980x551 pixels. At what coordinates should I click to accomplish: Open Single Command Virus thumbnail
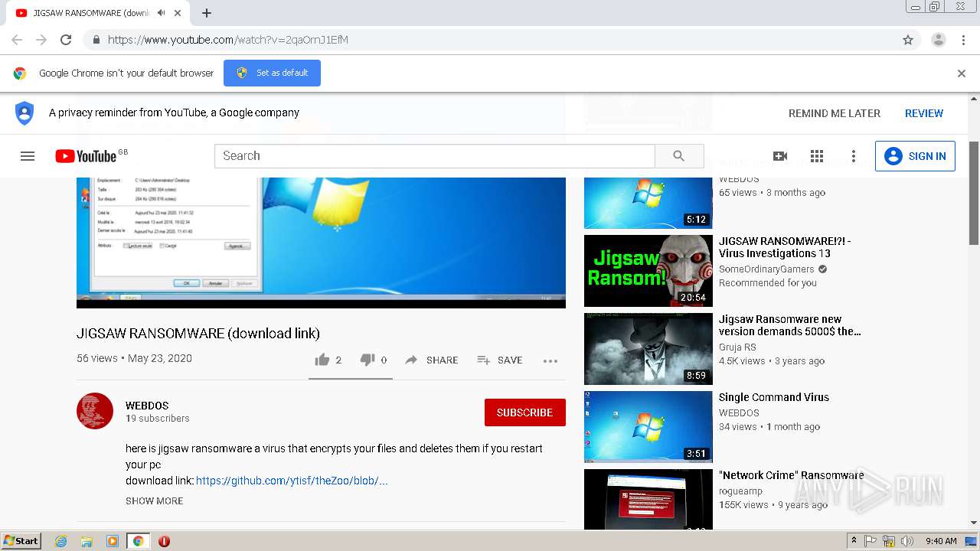(x=648, y=427)
